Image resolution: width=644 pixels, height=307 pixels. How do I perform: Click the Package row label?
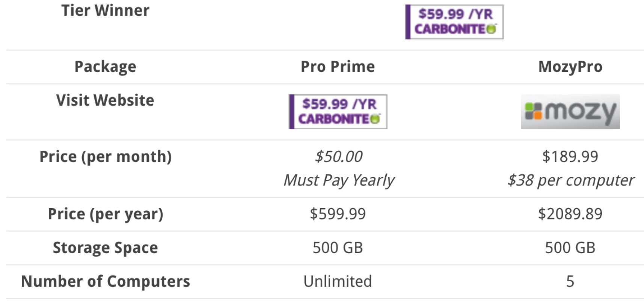click(105, 67)
